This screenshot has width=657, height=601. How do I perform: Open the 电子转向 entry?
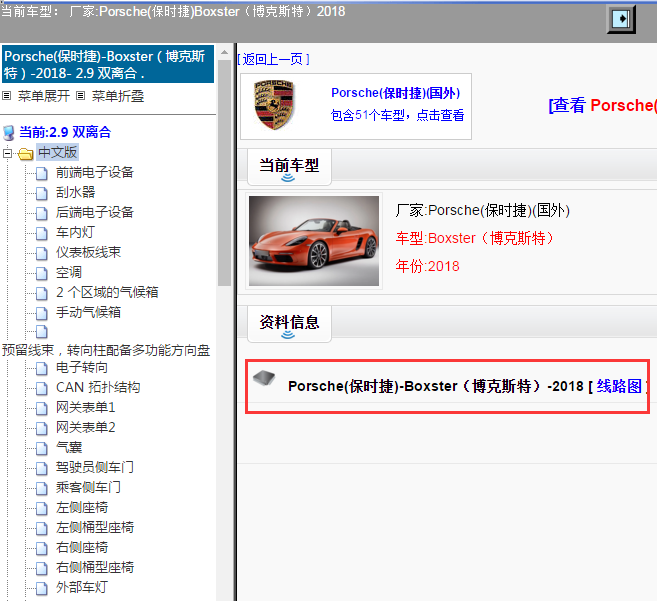click(x=82, y=368)
